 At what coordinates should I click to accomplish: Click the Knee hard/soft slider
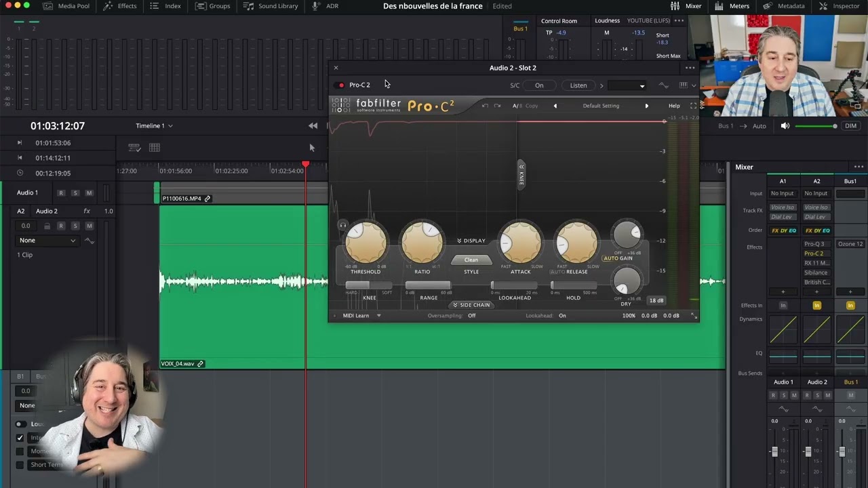(x=369, y=285)
